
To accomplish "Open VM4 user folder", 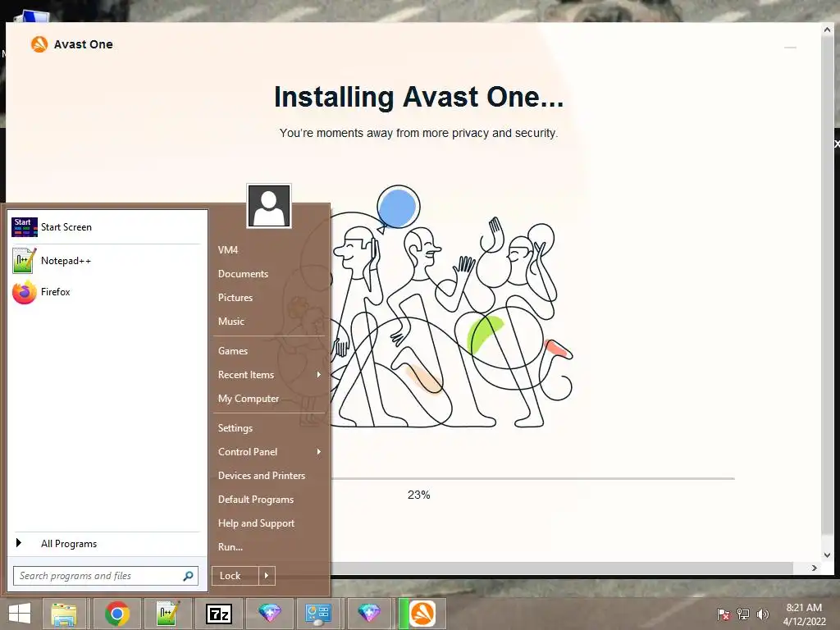I will (x=228, y=250).
